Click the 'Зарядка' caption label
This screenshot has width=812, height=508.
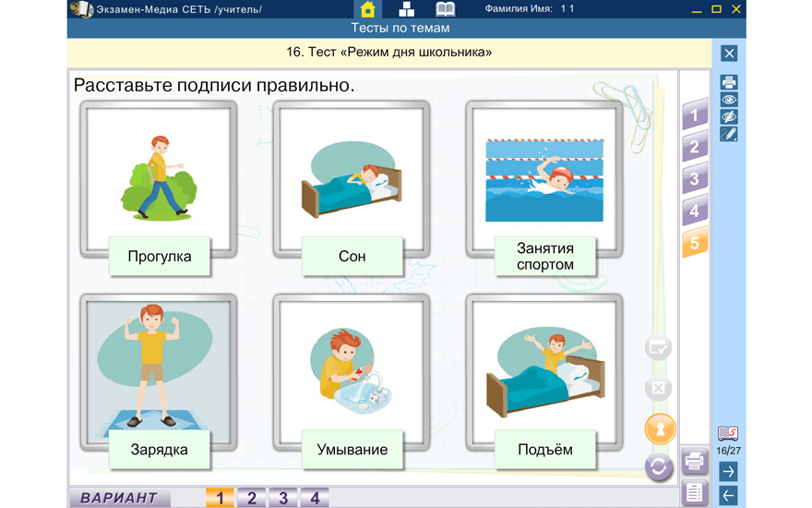[x=160, y=450]
